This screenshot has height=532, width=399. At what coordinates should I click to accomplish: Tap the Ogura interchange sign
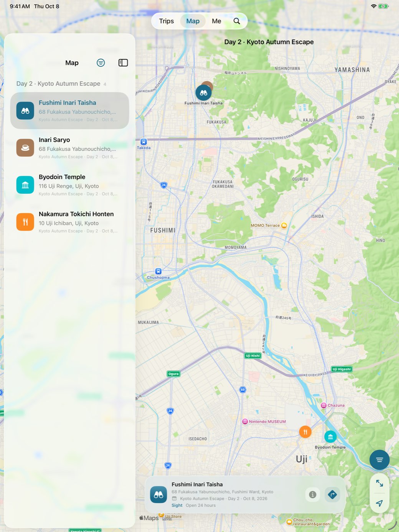(x=173, y=374)
